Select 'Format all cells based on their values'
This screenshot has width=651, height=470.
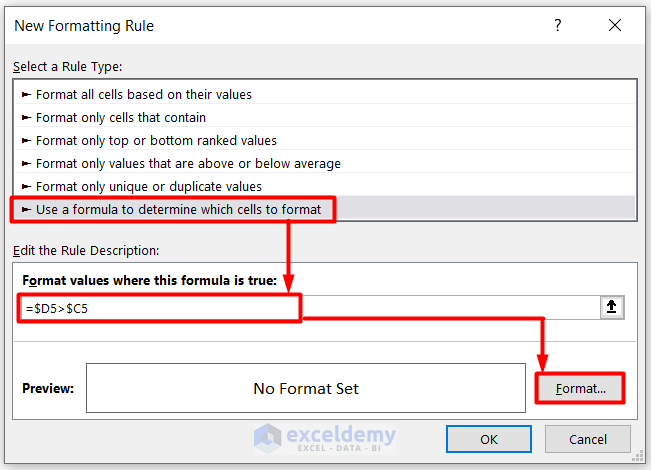click(143, 94)
